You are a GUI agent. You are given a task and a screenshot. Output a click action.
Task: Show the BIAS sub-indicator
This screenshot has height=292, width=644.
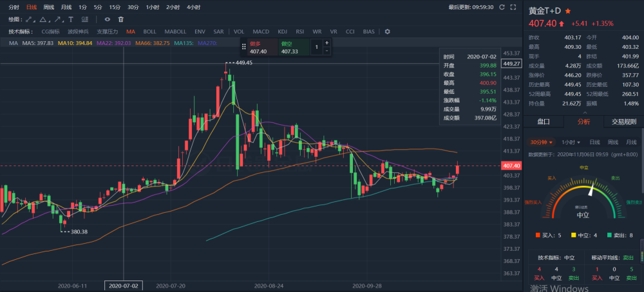[x=369, y=32]
